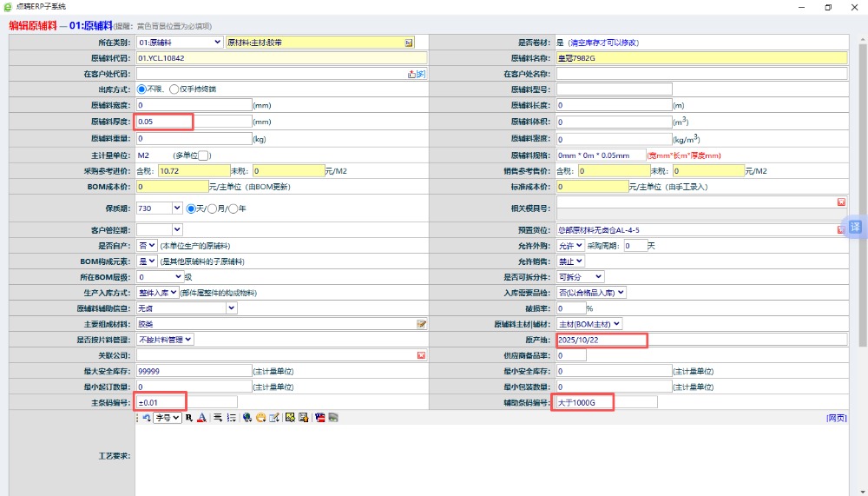The width and height of the screenshot is (868, 496).
Task: Click the red icon in 相关模具号 field
Action: click(841, 202)
